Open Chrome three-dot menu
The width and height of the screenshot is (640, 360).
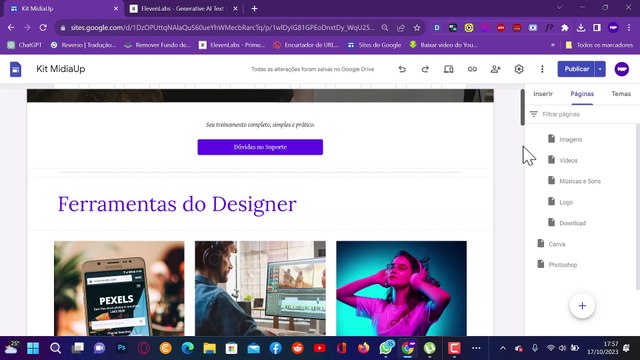(629, 28)
